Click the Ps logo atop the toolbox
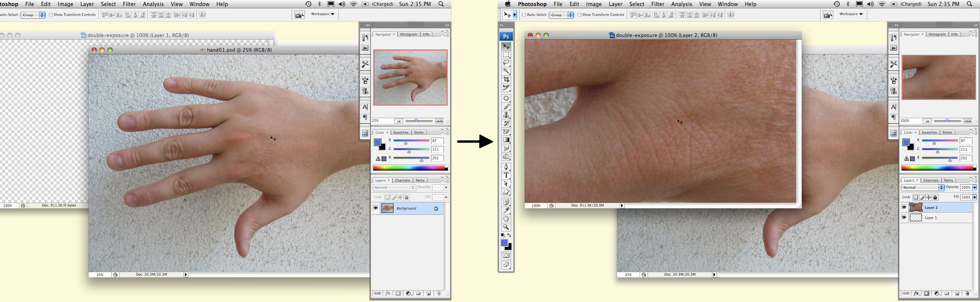The height and width of the screenshot is (302, 980). tap(506, 37)
